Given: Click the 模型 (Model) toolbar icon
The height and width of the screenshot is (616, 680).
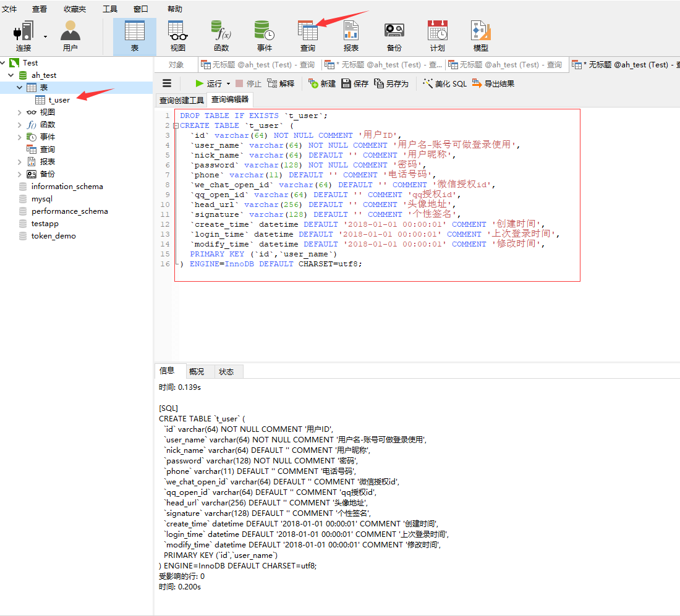Looking at the screenshot, I should [x=480, y=36].
